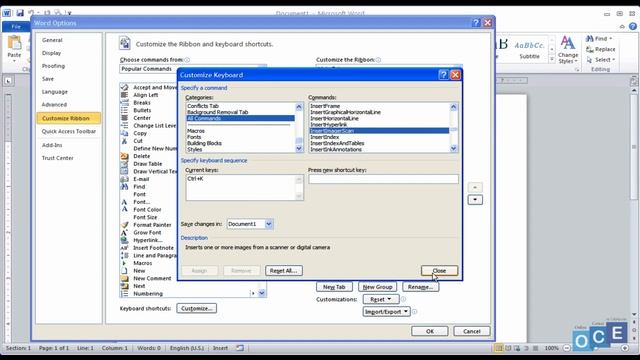Apply the Subtitle style

[x=529, y=50]
